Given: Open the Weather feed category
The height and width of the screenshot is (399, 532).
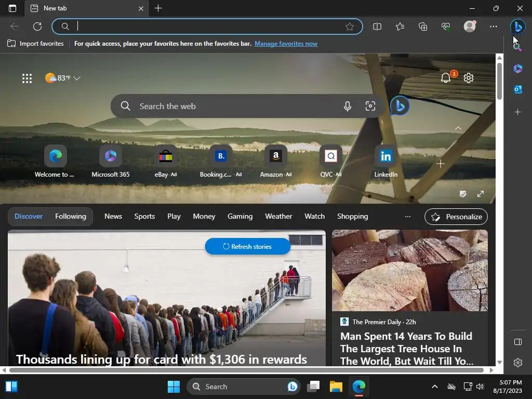Looking at the screenshot, I should [x=278, y=217].
